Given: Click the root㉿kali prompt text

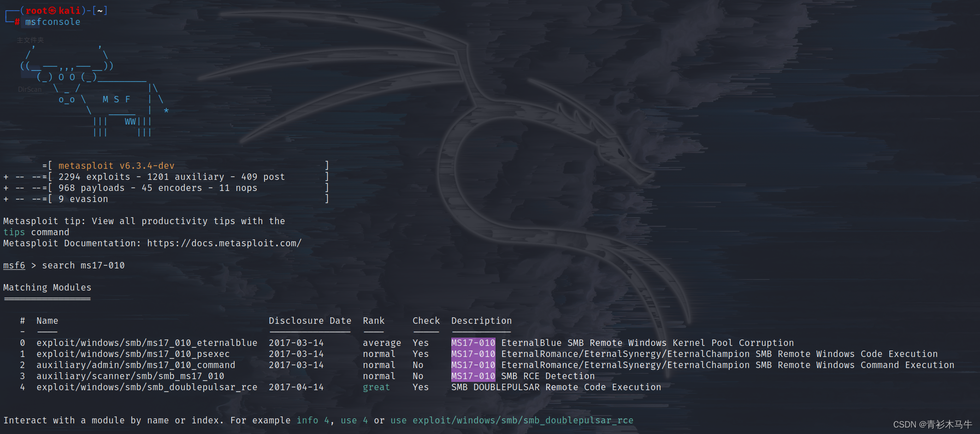Looking at the screenshot, I should click(x=53, y=11).
